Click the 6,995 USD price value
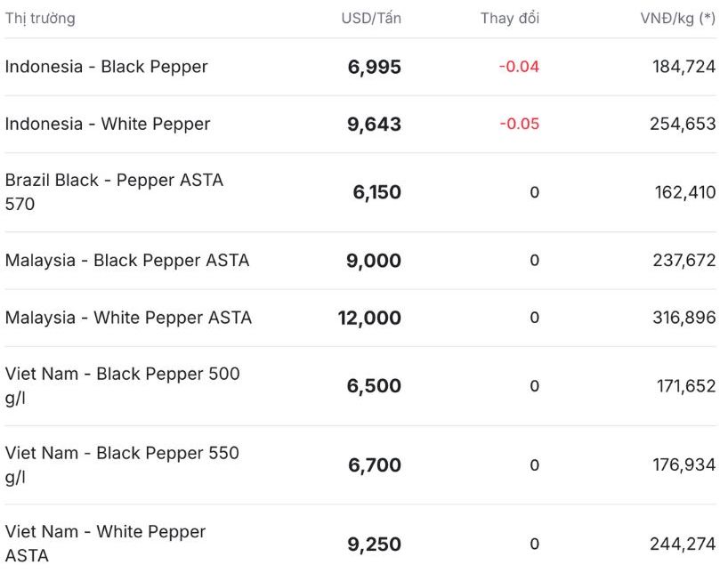This screenshot has height=581, width=728. [374, 67]
